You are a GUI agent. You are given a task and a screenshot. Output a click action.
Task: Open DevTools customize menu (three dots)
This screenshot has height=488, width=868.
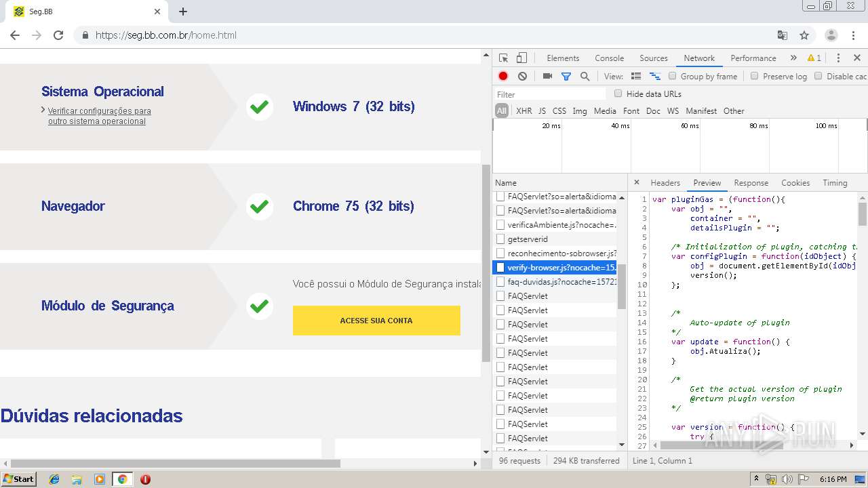pos(838,58)
